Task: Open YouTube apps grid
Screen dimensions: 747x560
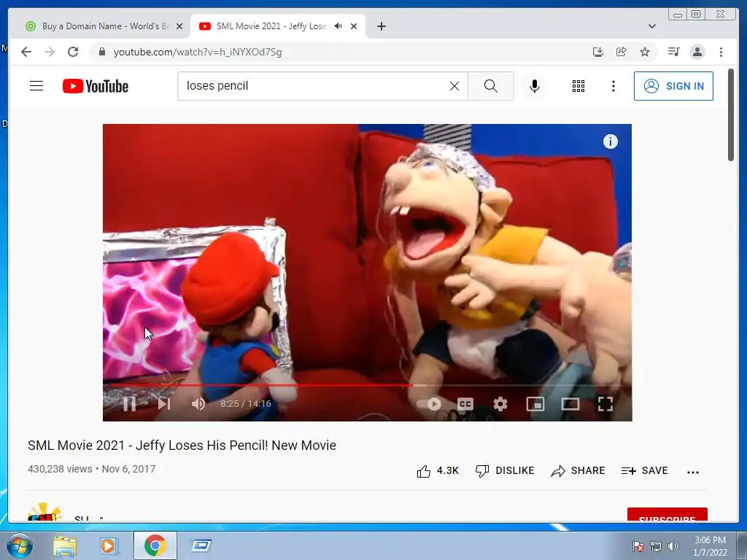Action: (x=578, y=86)
